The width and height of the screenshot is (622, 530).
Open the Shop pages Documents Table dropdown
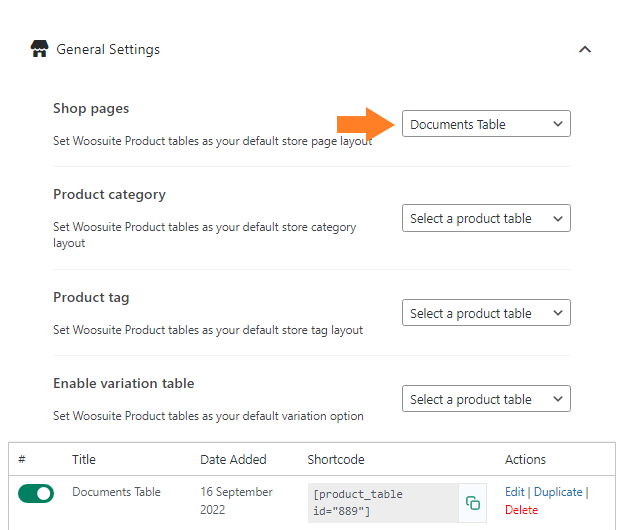point(486,124)
